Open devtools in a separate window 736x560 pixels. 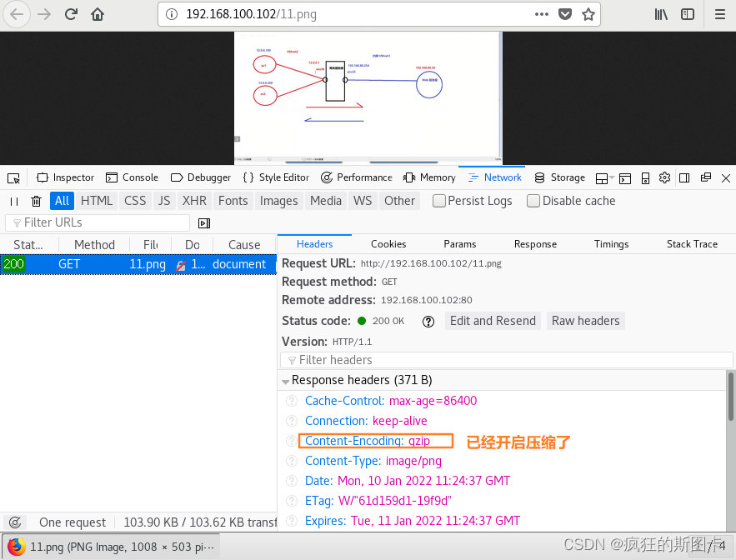tap(705, 177)
